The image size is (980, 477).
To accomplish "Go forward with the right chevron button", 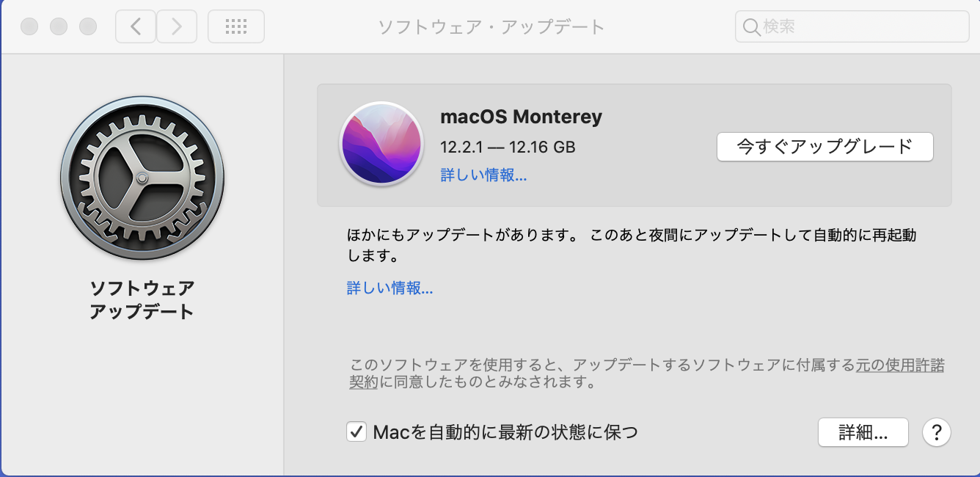I will point(176,27).
